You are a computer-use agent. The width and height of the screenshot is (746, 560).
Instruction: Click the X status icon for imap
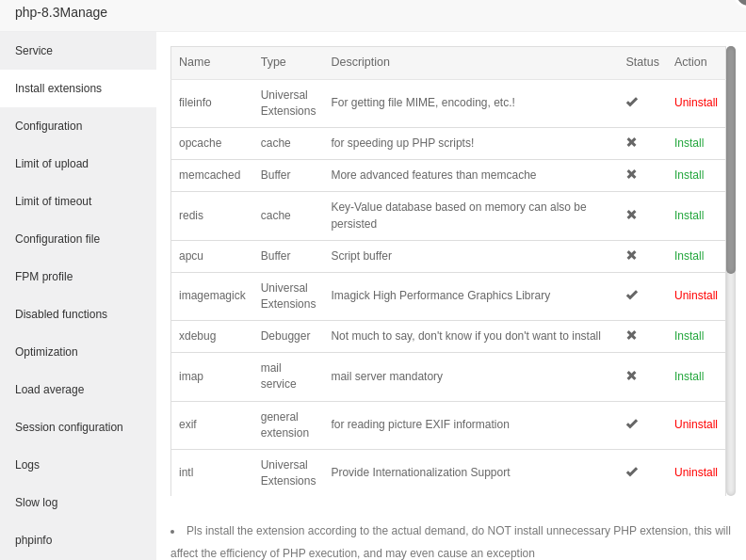click(x=632, y=376)
